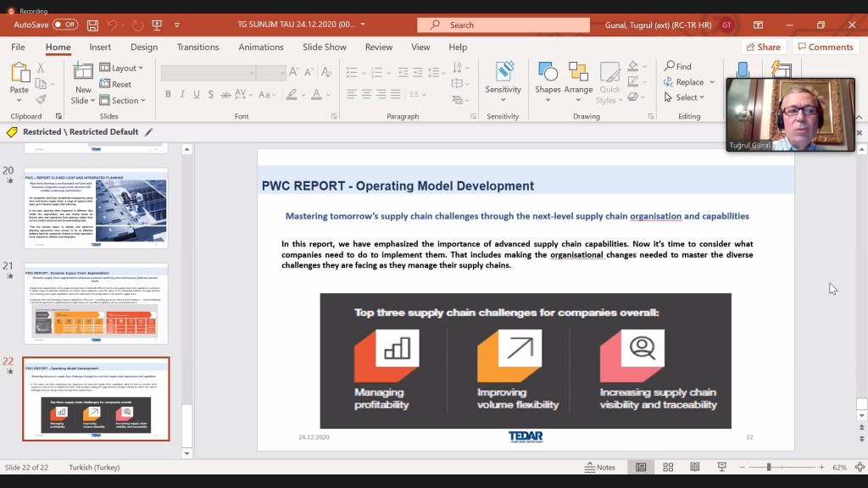Click the Undo arrow icon

[112, 25]
